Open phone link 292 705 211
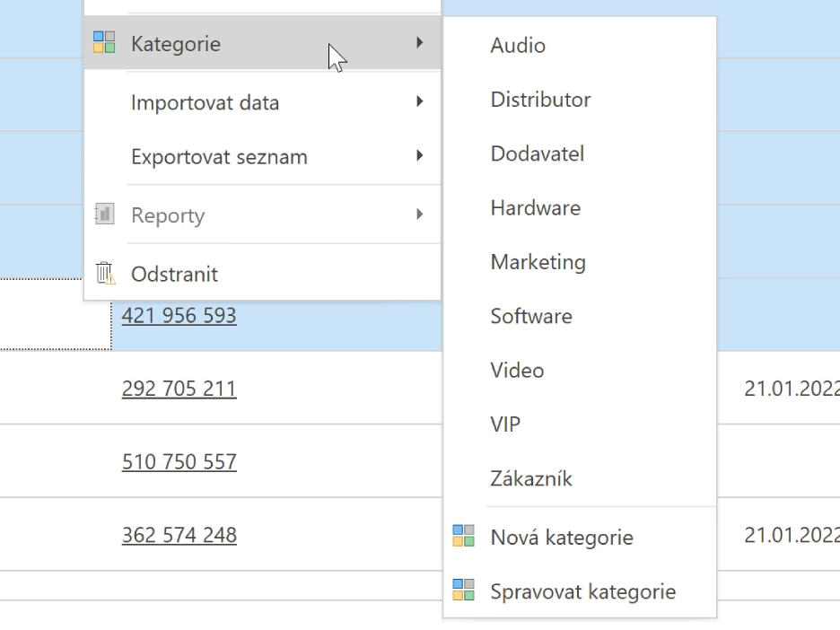This screenshot has height=630, width=840. [179, 389]
